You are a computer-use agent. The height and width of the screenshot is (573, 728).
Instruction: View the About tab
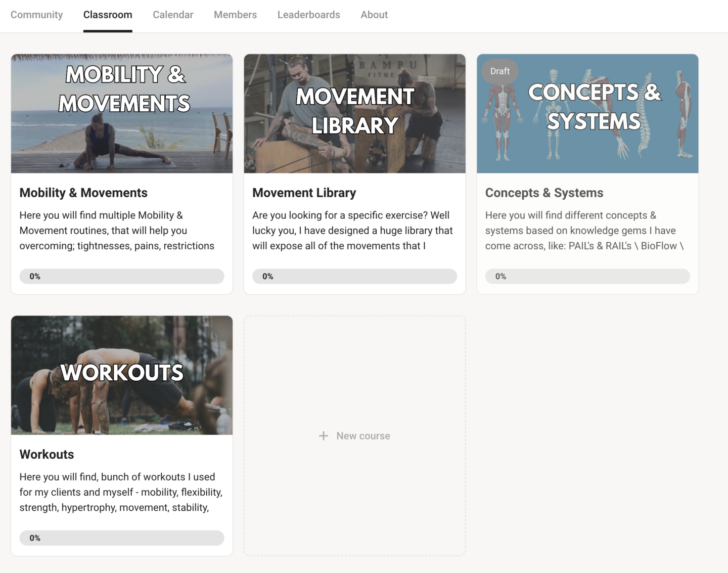pos(374,15)
